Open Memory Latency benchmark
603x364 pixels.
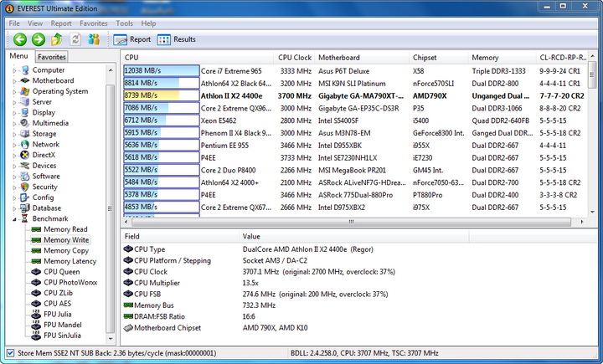pyautogui.click(x=70, y=261)
